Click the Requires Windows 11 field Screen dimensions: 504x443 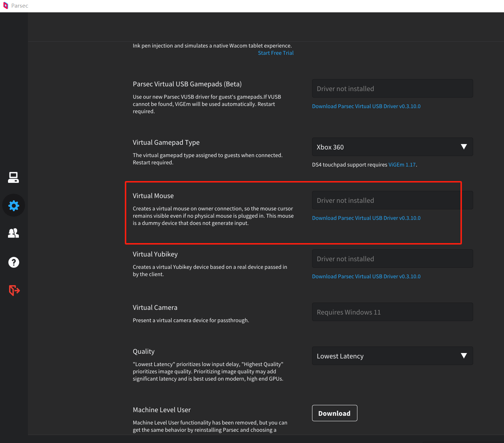[392, 312]
